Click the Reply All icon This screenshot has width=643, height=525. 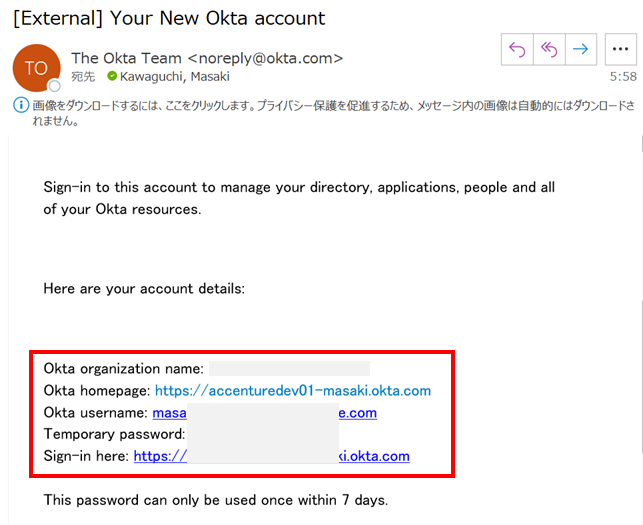(548, 50)
